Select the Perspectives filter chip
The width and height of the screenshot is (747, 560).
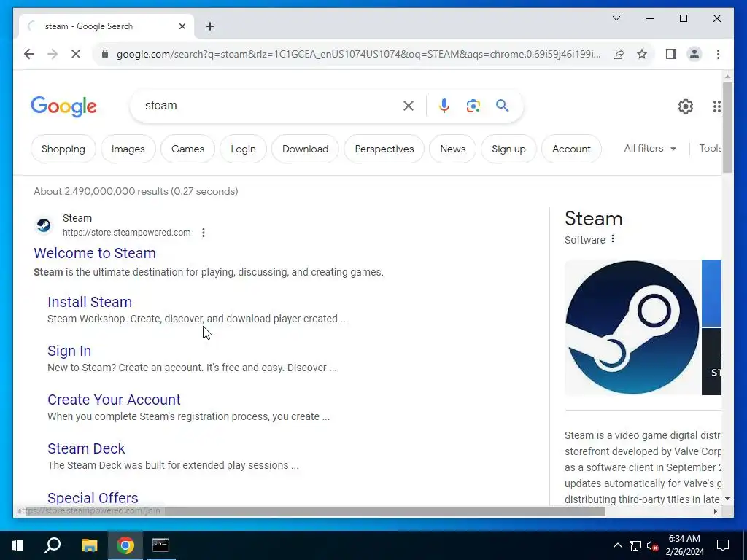[x=384, y=149]
